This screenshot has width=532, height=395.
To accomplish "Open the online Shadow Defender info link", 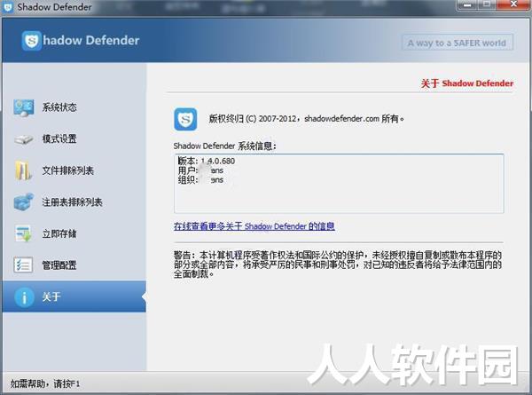I will (254, 226).
